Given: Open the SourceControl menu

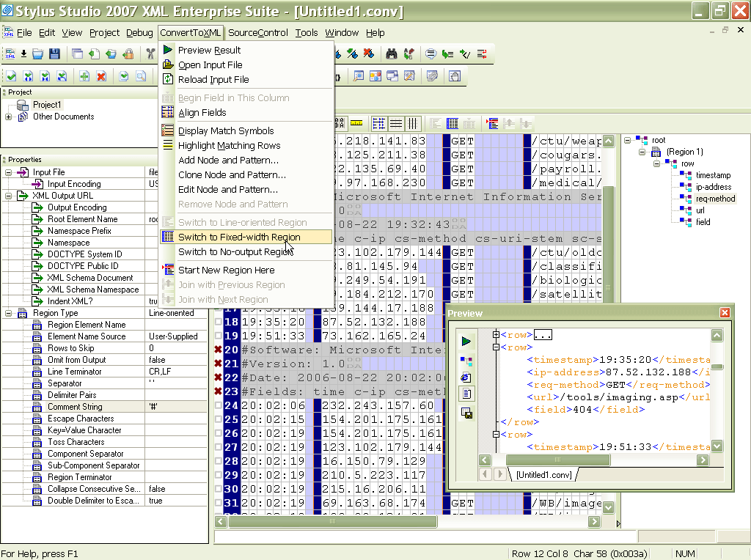Looking at the screenshot, I should [x=257, y=32].
